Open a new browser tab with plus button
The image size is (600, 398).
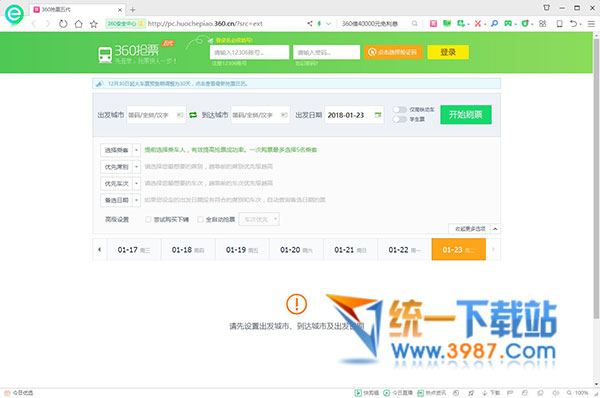point(132,10)
